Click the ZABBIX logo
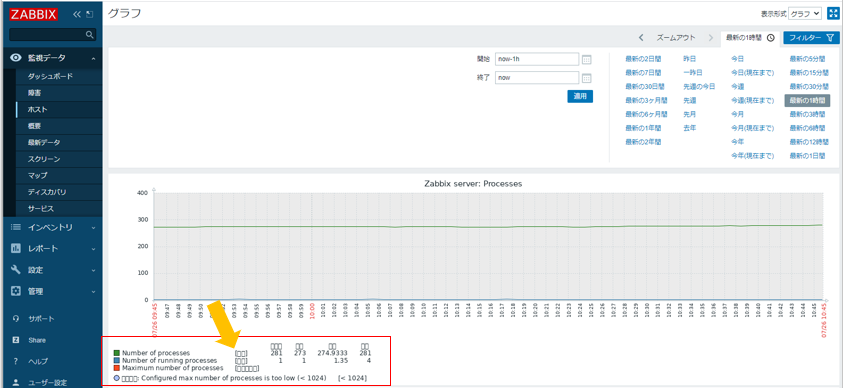 (33, 15)
